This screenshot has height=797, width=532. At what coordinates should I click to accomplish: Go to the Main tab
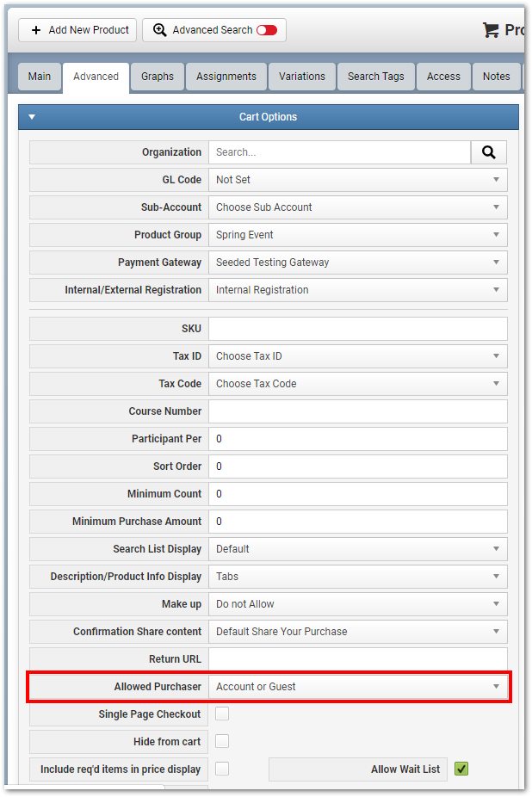39,77
